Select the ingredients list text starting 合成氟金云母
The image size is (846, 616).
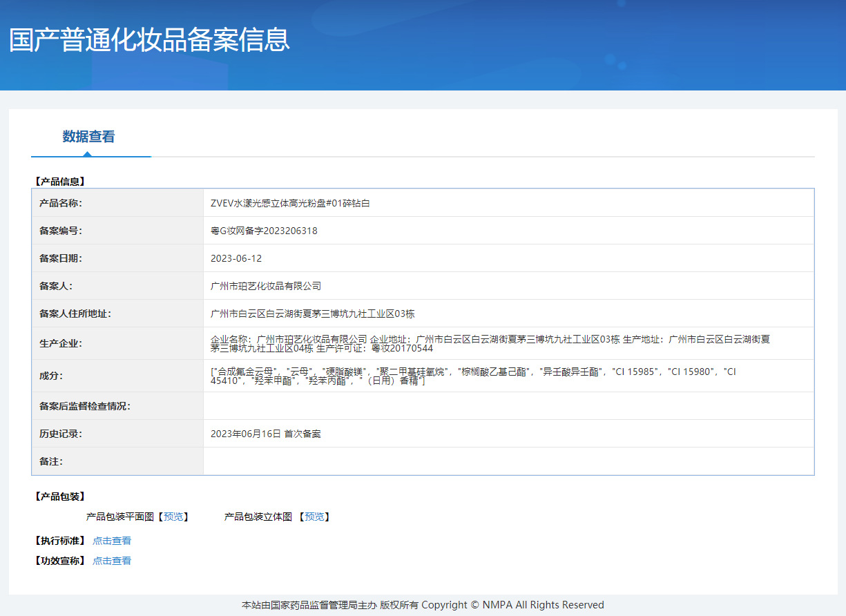click(474, 376)
